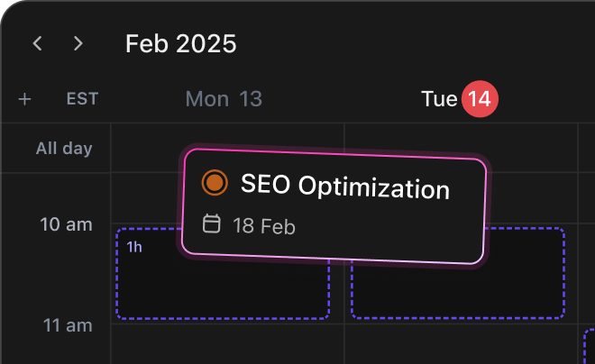Change the EST timezone label

point(82,99)
